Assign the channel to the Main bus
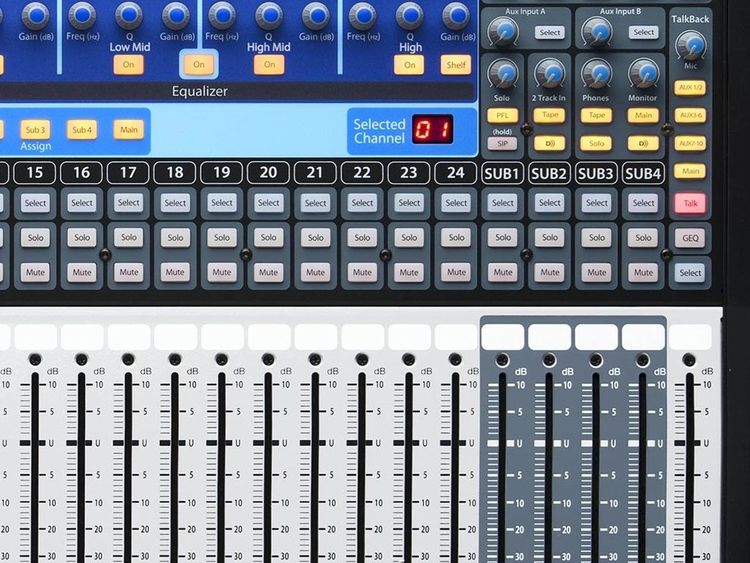 click(x=129, y=130)
